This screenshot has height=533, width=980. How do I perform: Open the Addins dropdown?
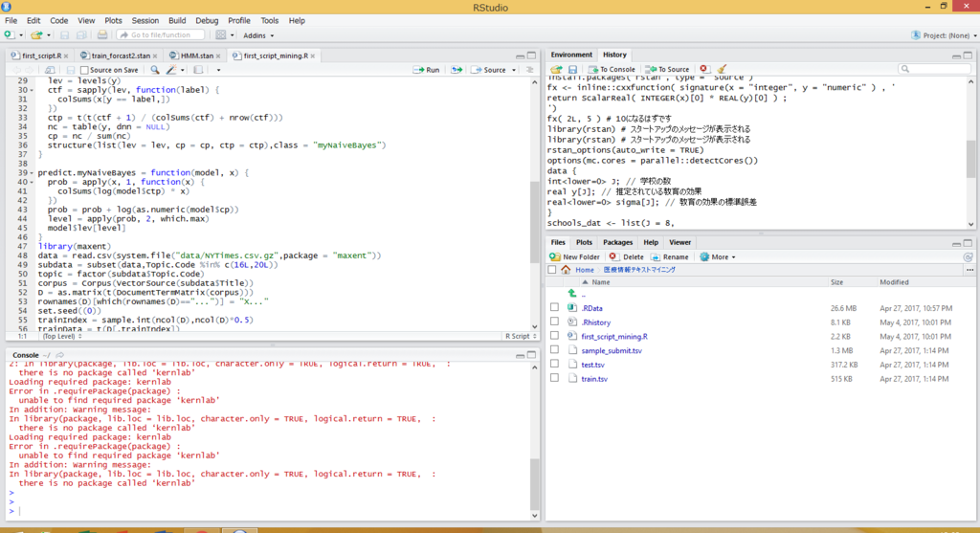click(x=258, y=35)
